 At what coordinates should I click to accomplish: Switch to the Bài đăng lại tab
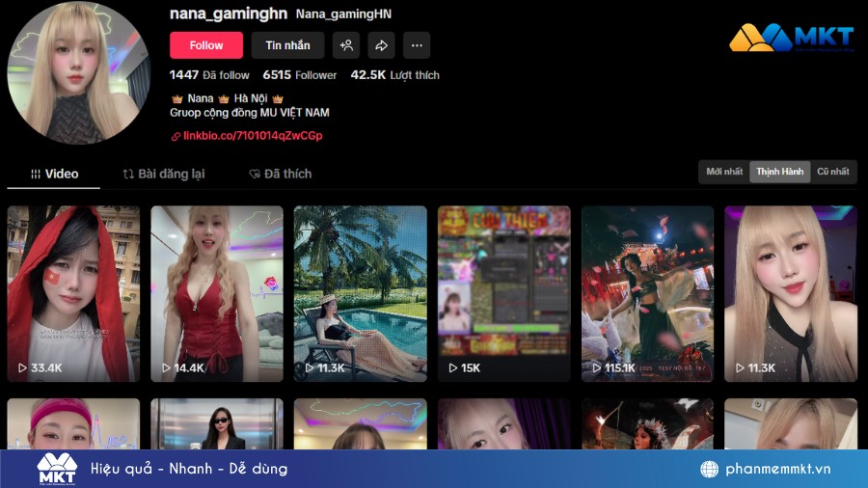(164, 174)
